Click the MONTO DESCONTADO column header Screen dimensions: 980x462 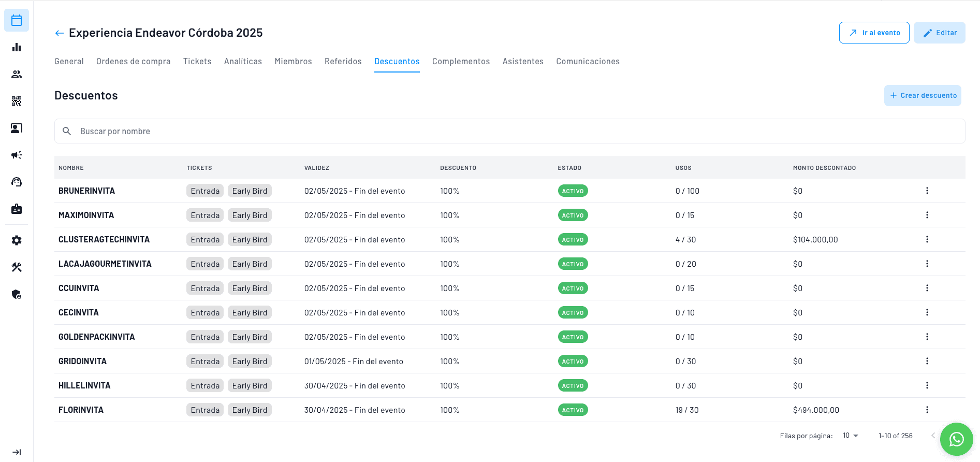coord(824,168)
